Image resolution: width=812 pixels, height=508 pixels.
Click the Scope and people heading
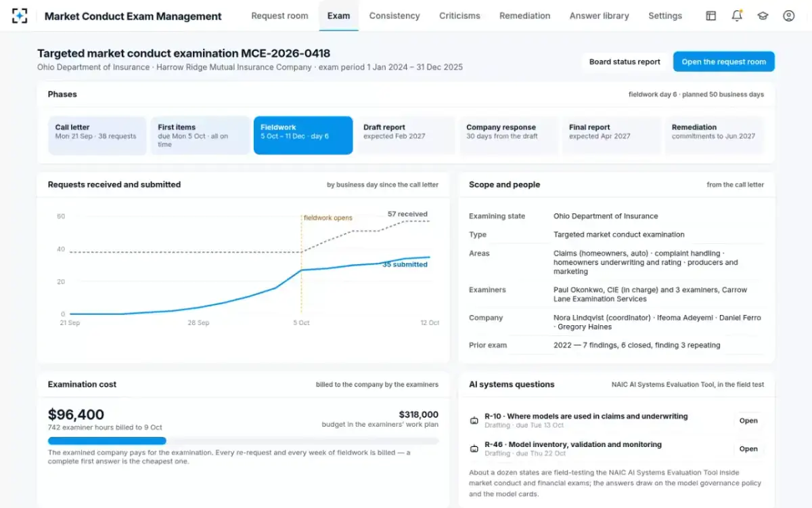tap(504, 184)
